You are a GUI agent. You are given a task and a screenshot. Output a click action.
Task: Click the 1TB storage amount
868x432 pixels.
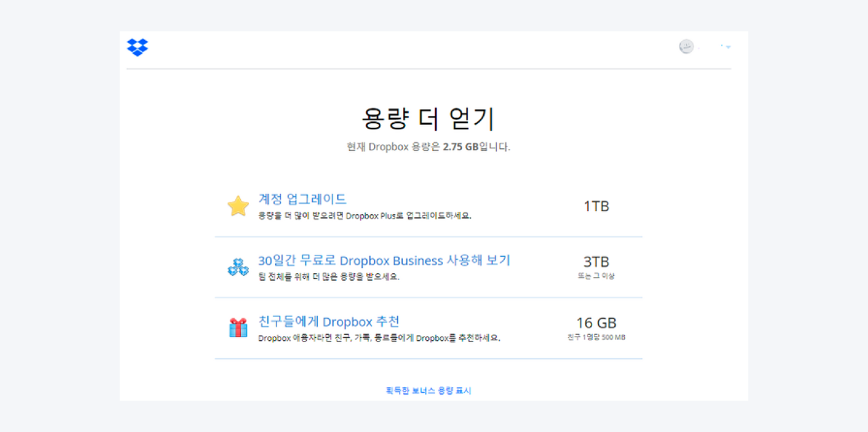click(596, 206)
